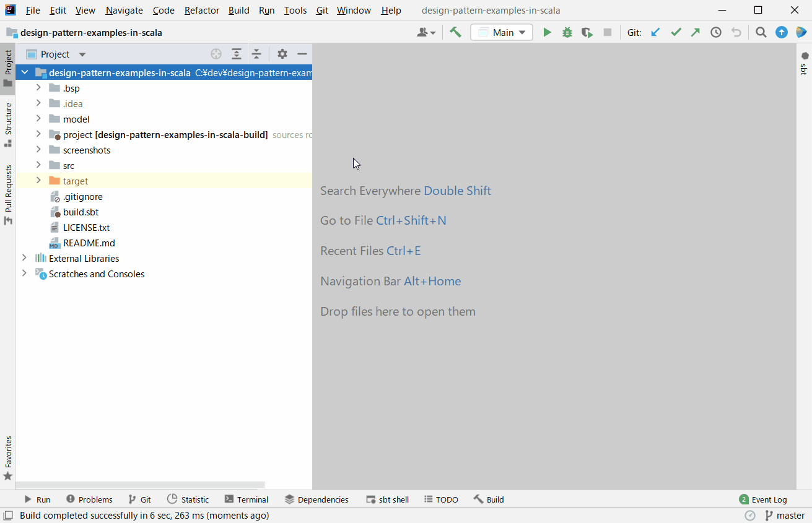The image size is (812, 523).
Task: Open Search Everywhere magnifier icon
Action: click(761, 32)
